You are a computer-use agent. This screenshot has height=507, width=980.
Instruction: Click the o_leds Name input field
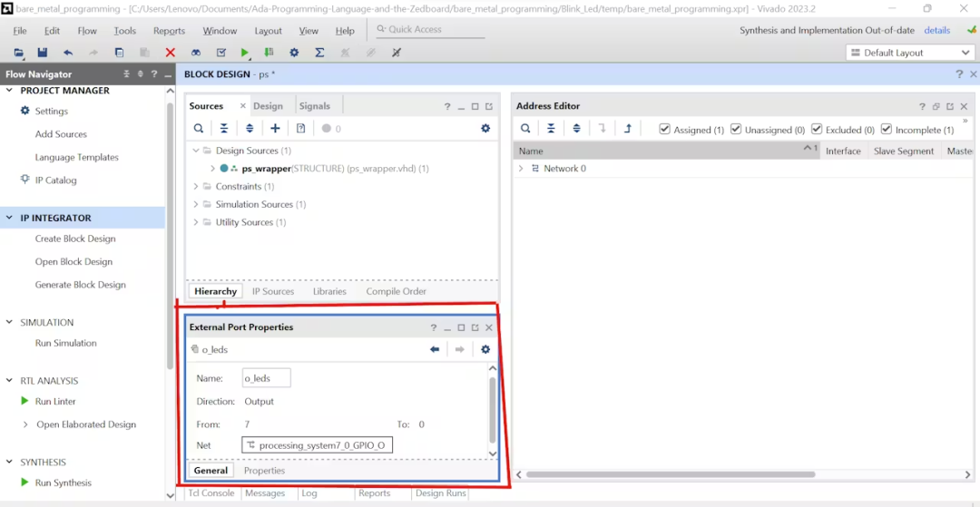pos(266,378)
